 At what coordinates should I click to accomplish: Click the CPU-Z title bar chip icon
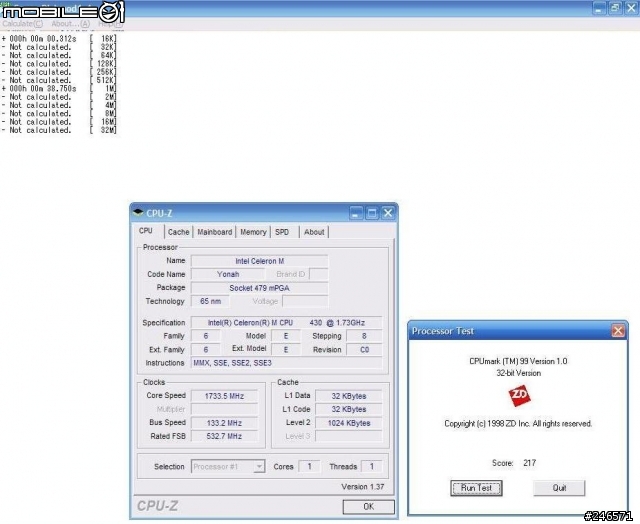click(x=138, y=212)
